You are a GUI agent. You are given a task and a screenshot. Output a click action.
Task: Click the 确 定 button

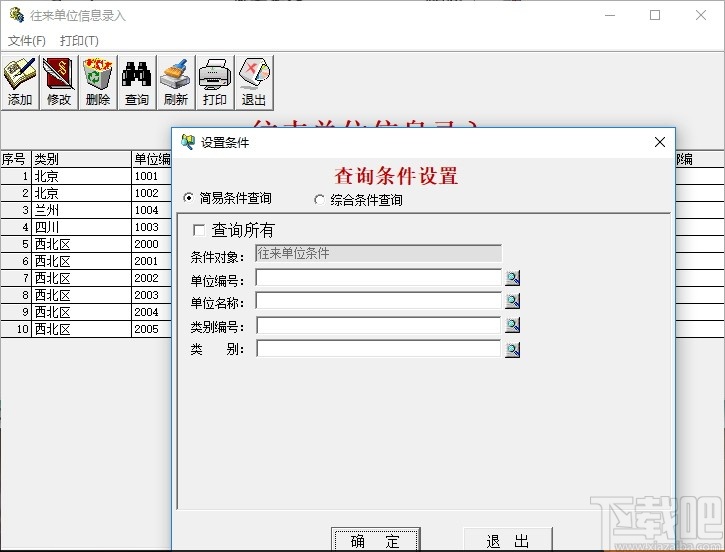375,540
